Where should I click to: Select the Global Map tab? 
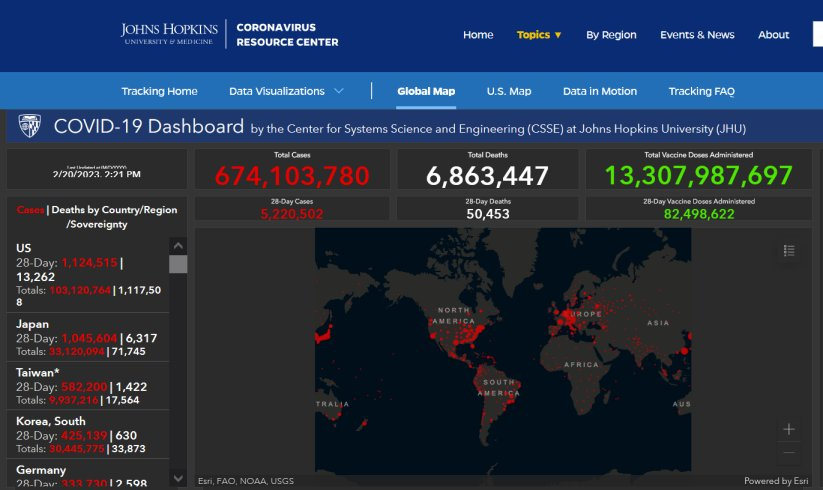coord(426,91)
